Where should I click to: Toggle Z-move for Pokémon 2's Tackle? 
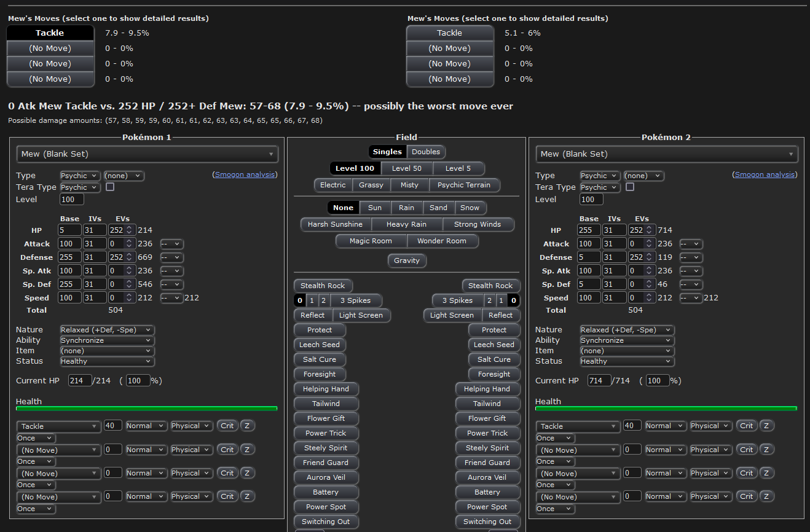(x=766, y=426)
